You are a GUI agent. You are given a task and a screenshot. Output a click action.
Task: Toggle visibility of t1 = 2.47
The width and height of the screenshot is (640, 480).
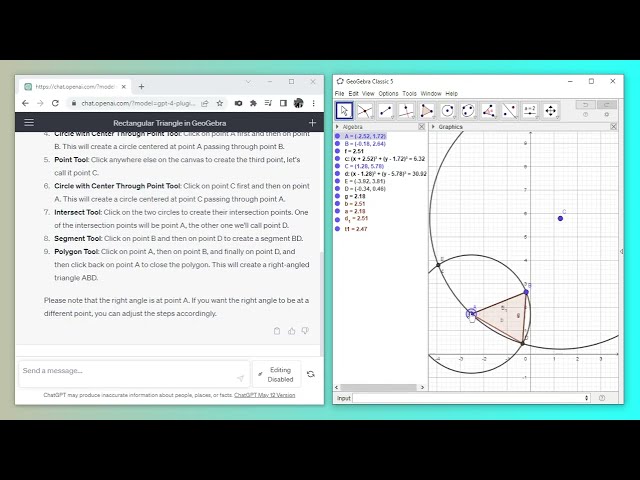337,229
